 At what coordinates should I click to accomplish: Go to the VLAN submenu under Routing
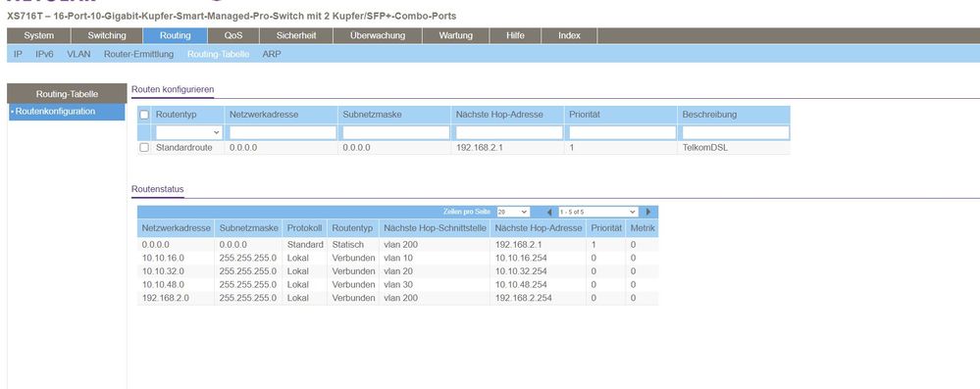[x=78, y=54]
